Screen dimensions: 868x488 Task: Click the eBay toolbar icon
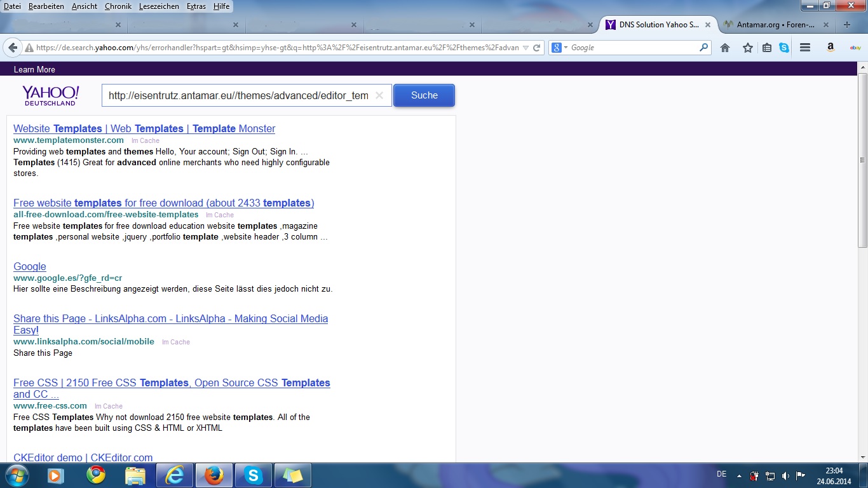tap(855, 48)
